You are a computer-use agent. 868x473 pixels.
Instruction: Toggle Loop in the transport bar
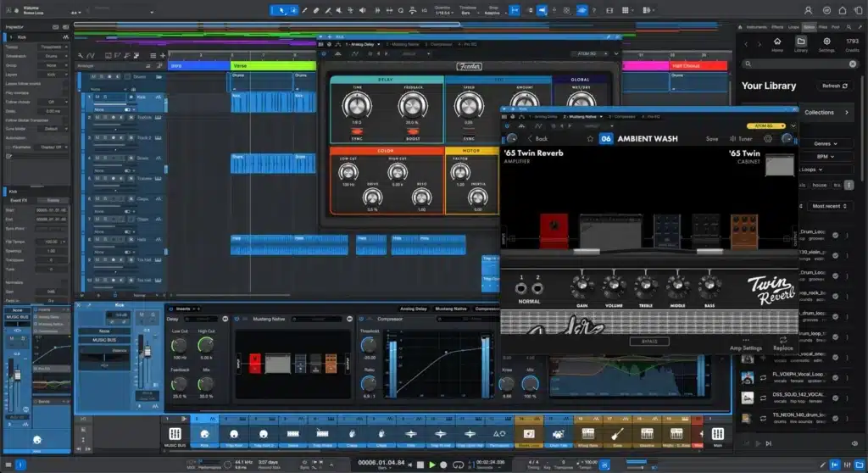(458, 465)
